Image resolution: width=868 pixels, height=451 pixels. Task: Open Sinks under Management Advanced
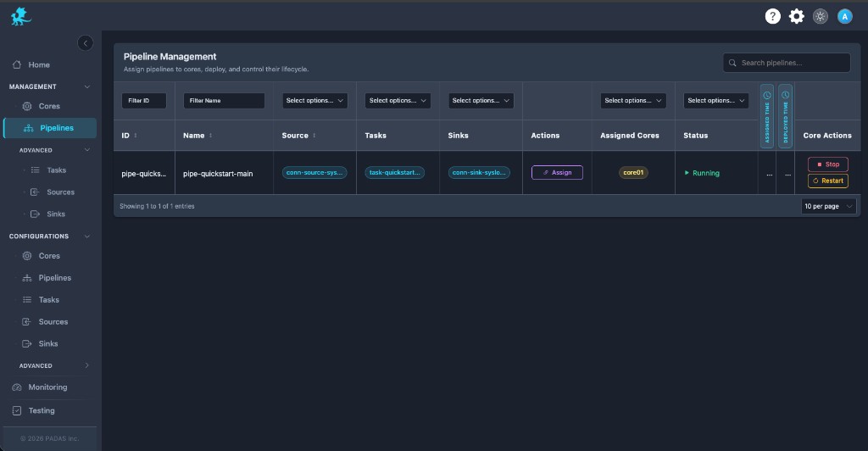click(50, 214)
